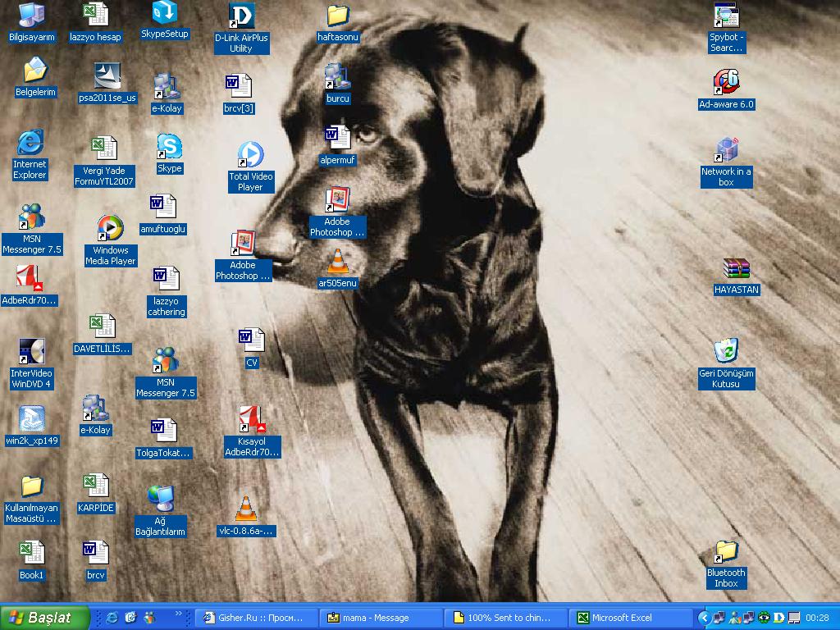
Task: Open the HAYASTAN archive file
Action: coord(736,269)
